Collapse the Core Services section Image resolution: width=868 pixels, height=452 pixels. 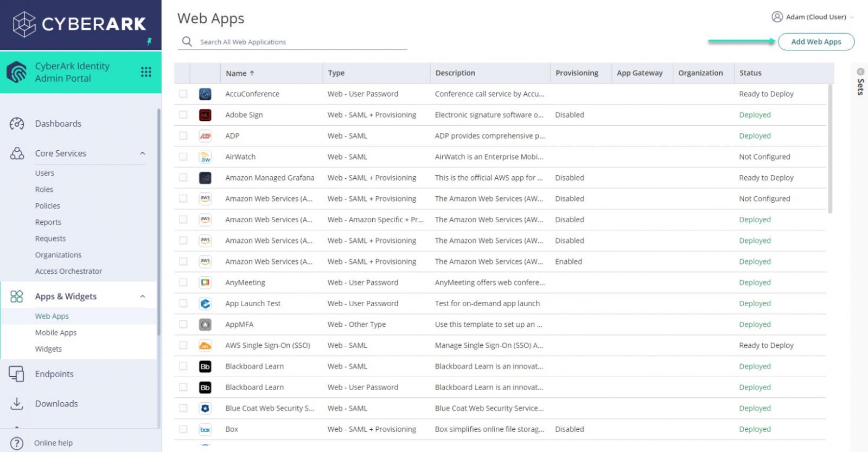coord(143,153)
